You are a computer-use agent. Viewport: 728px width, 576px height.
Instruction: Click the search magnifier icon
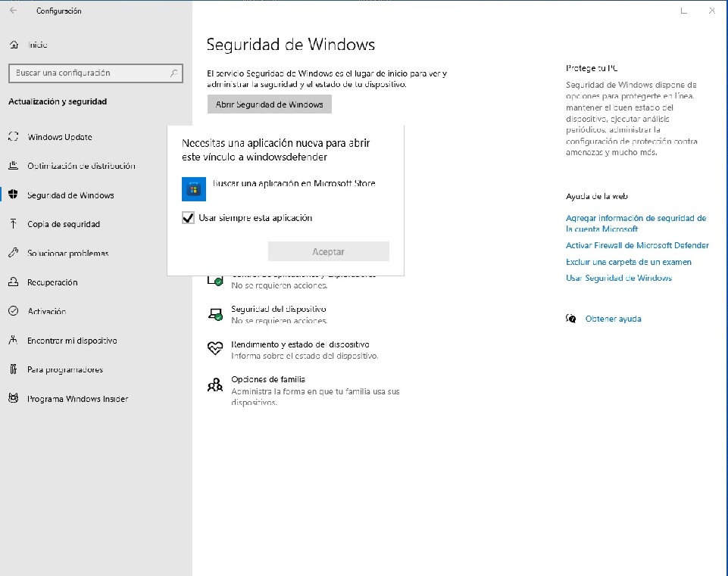point(173,73)
